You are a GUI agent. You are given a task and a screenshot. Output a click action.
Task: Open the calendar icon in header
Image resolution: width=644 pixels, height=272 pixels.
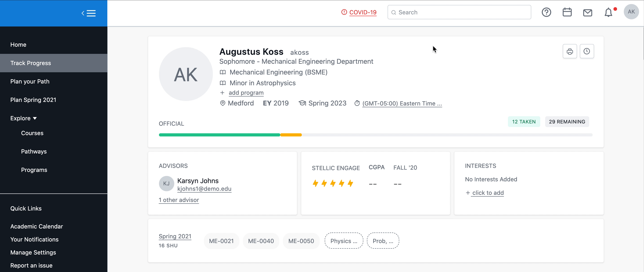[x=567, y=12]
